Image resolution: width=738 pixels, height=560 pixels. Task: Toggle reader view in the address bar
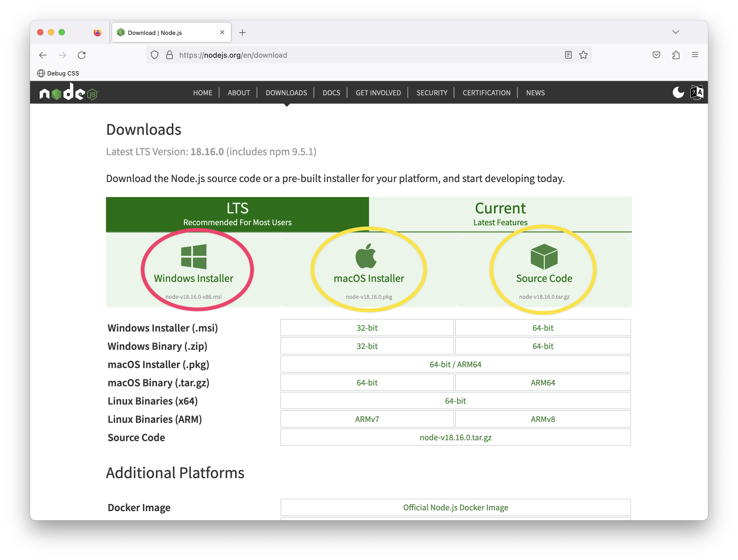coord(568,55)
